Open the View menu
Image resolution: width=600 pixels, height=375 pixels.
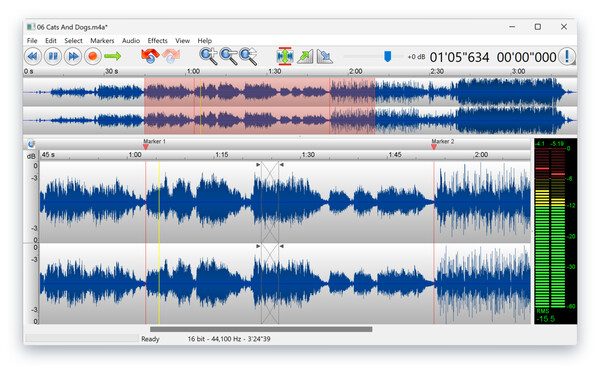pos(183,41)
